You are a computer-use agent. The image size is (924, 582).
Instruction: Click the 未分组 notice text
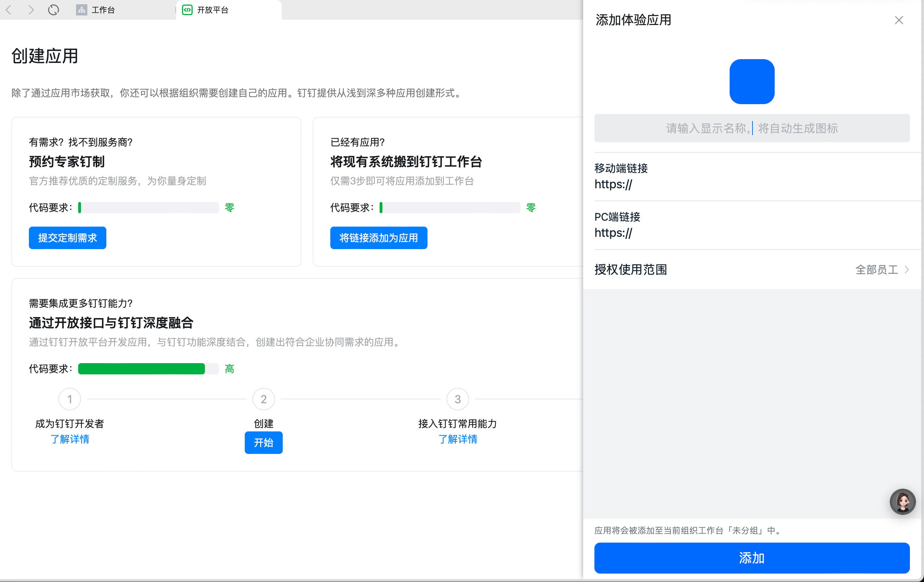point(688,530)
